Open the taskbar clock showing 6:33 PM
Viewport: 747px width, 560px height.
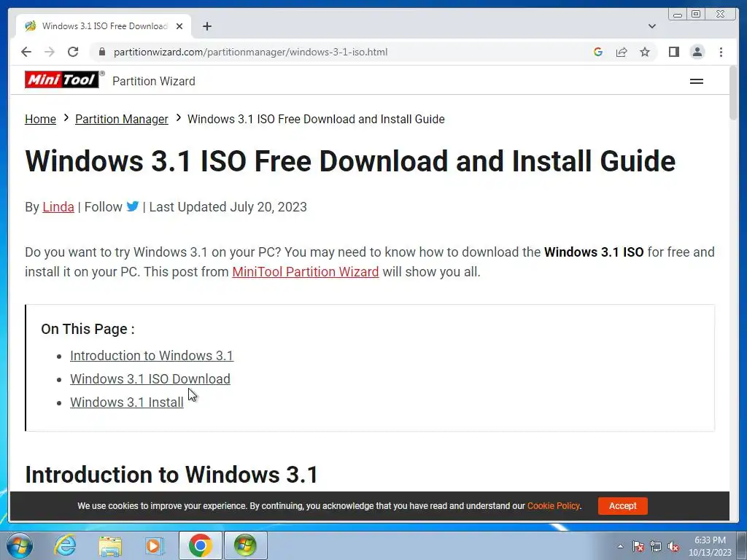(x=710, y=546)
